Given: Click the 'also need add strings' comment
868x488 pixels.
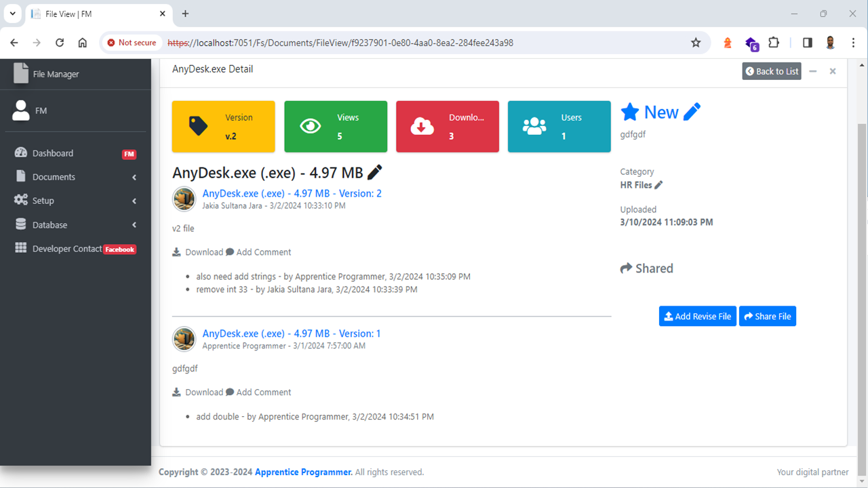Looking at the screenshot, I should 333,277.
